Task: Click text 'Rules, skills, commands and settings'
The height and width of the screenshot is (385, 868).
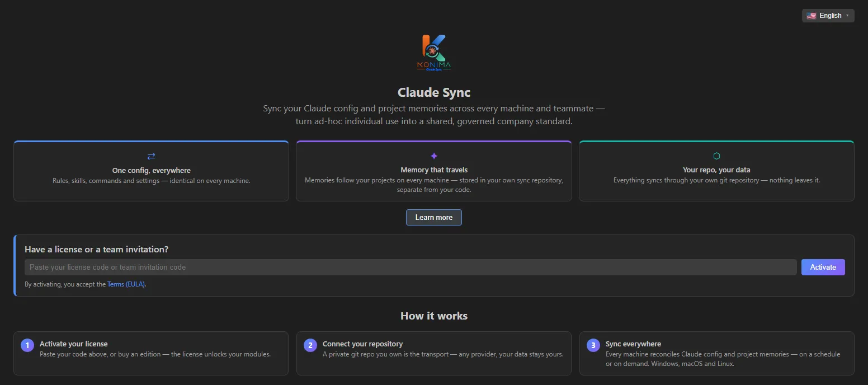Action: click(106, 181)
